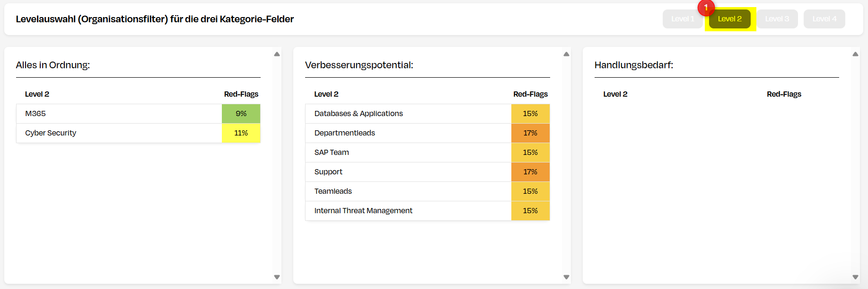Click the yellow 11% indicator for Cyber Security
Viewport: 868px width, 289px height.
tap(241, 133)
